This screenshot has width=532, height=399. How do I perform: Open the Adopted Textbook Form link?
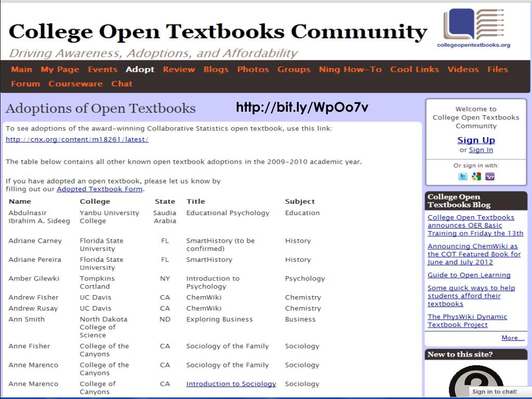click(99, 189)
